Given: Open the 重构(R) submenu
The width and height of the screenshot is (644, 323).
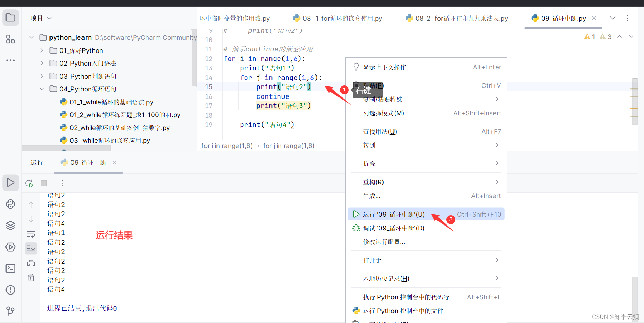Looking at the screenshot, I should [x=426, y=182].
